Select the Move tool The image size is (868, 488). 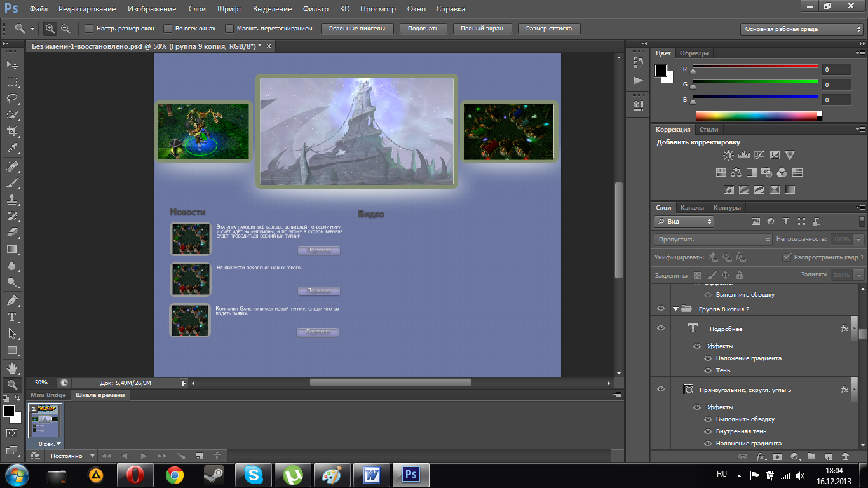click(12, 65)
